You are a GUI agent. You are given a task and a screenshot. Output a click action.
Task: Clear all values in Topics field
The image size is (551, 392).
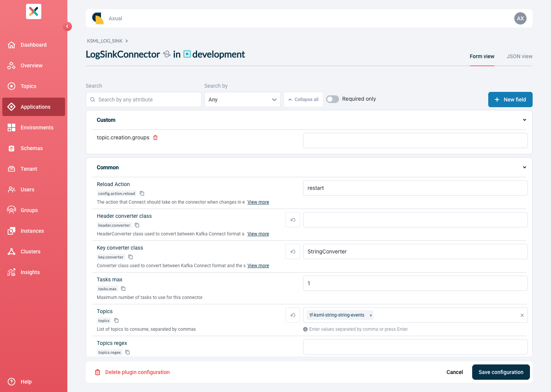pyautogui.click(x=522, y=315)
